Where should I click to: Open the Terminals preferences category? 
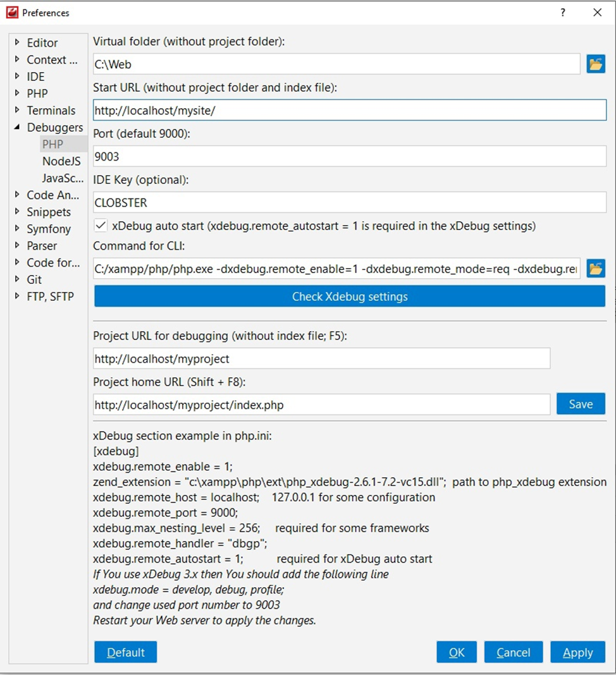pos(51,111)
